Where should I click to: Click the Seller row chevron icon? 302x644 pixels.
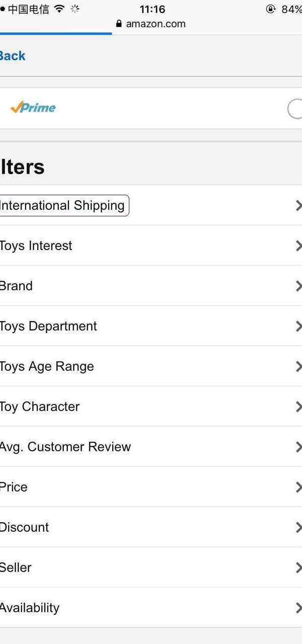click(x=298, y=568)
